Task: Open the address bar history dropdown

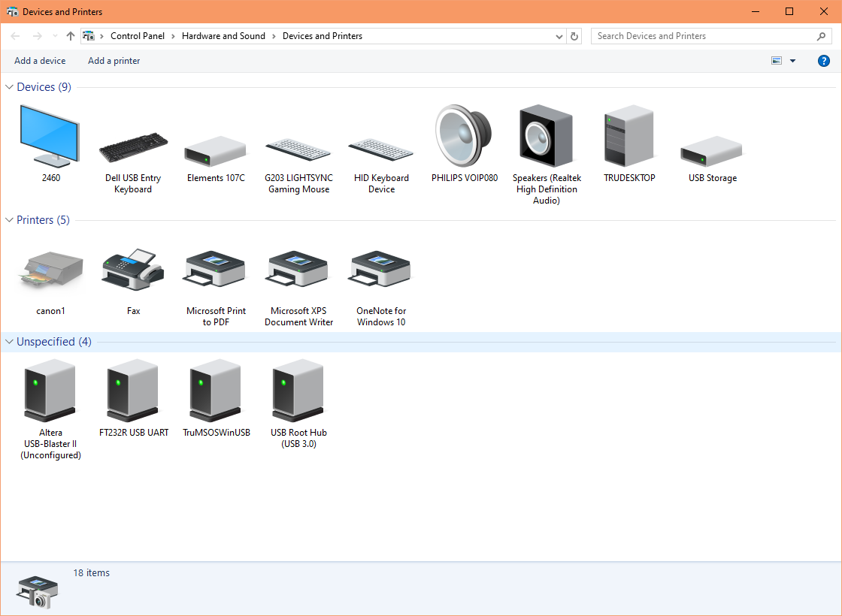Action: click(559, 36)
